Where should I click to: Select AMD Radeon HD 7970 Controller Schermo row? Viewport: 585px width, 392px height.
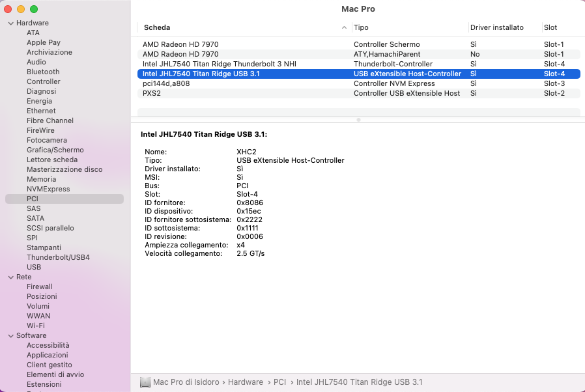click(358, 44)
